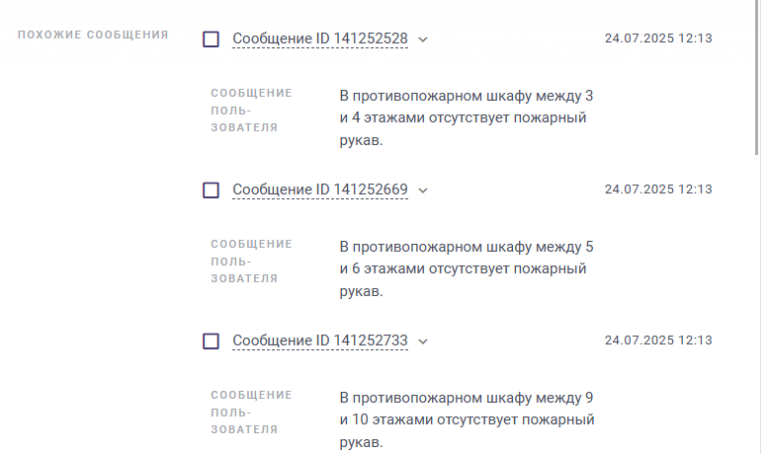Open the link Сообщение ID 141252528
The height and width of the screenshot is (454, 768).
pyautogui.click(x=320, y=39)
